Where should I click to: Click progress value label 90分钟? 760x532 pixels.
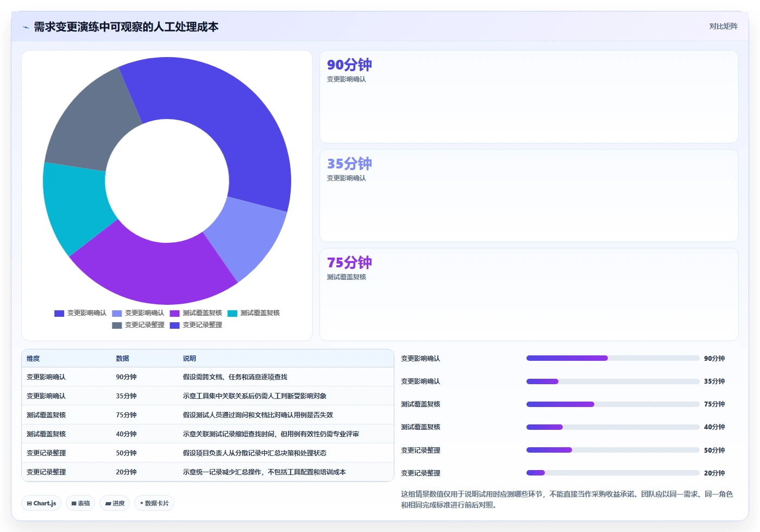[714, 359]
